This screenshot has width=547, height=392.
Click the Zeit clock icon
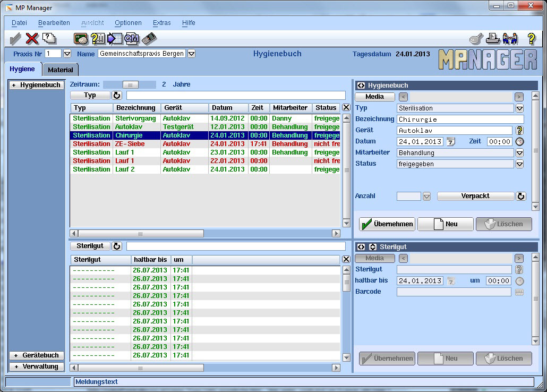(x=520, y=141)
